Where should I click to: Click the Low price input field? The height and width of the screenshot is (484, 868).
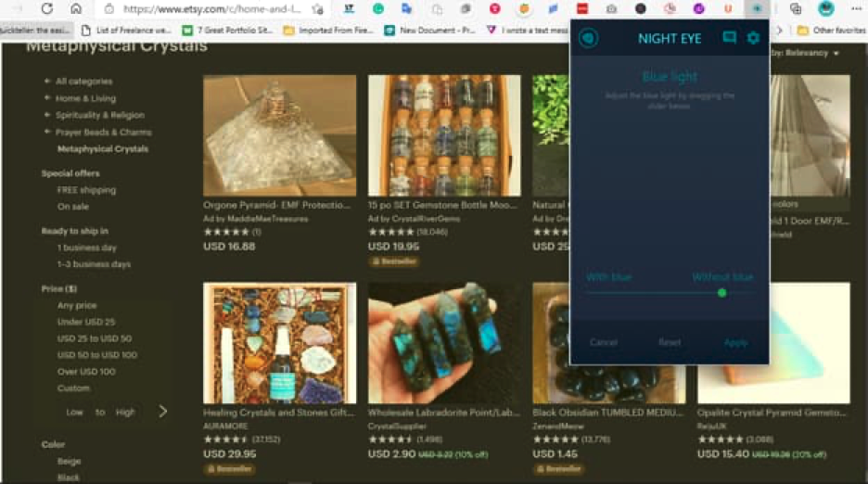click(75, 412)
